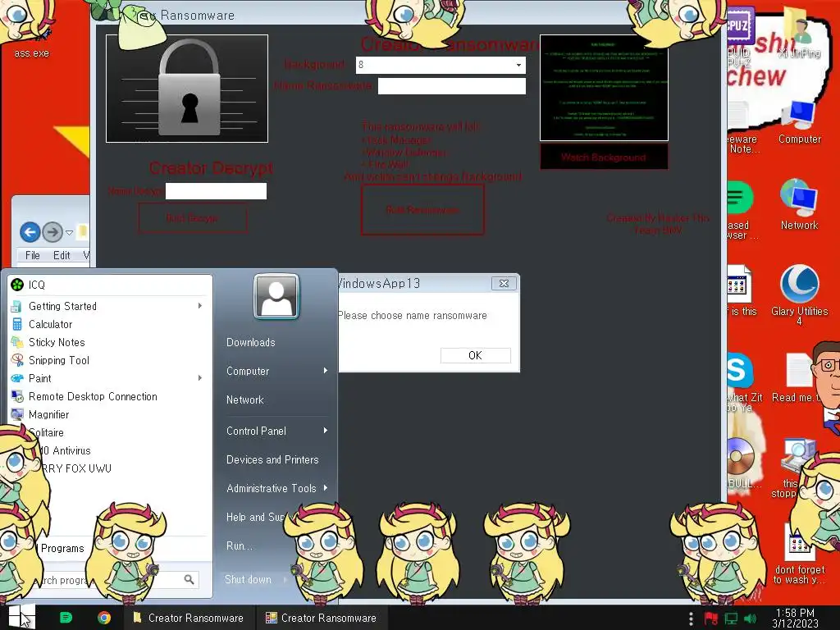Screen dimensions: 840x630
Task: Click the taskbar clock showing 1:58 PM
Action: click(x=795, y=619)
